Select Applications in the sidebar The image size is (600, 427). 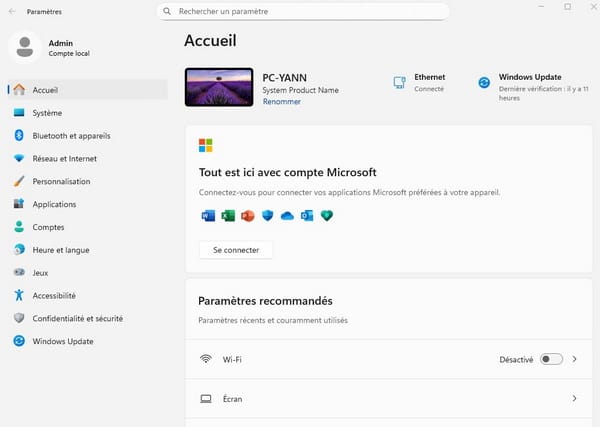coord(88,204)
